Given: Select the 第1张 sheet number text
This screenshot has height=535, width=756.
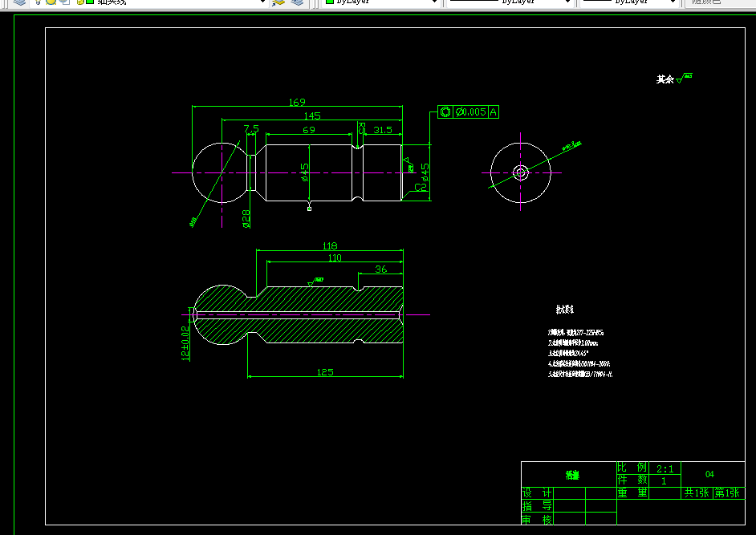Looking at the screenshot, I should [x=727, y=492].
